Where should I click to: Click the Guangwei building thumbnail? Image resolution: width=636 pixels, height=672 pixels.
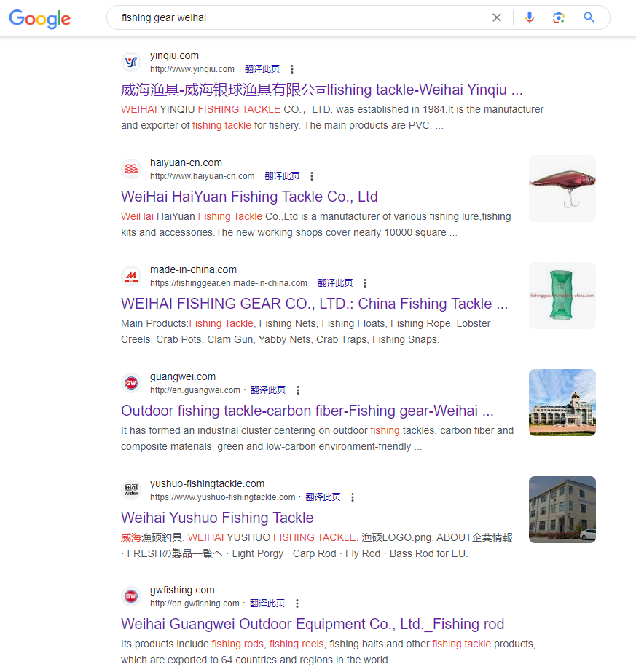pos(562,403)
